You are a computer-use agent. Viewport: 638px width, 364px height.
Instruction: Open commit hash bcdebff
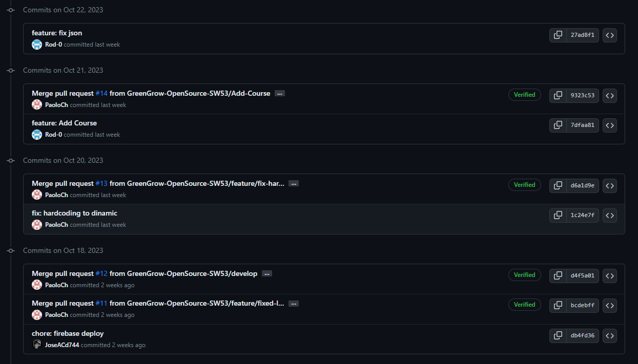point(583,306)
